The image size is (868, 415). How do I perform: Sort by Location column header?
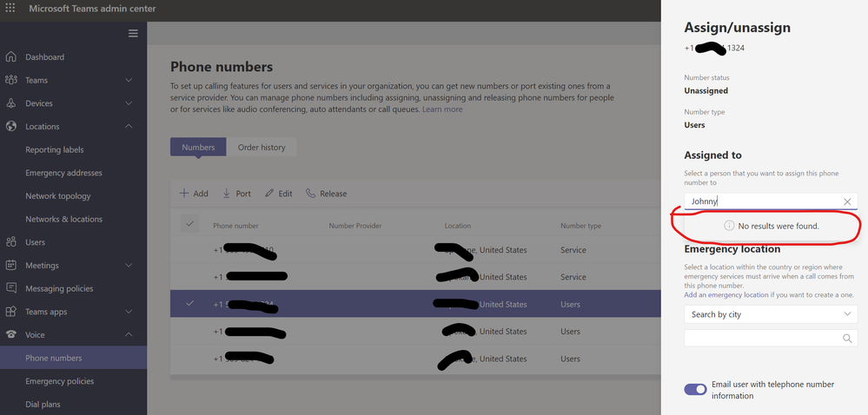458,226
